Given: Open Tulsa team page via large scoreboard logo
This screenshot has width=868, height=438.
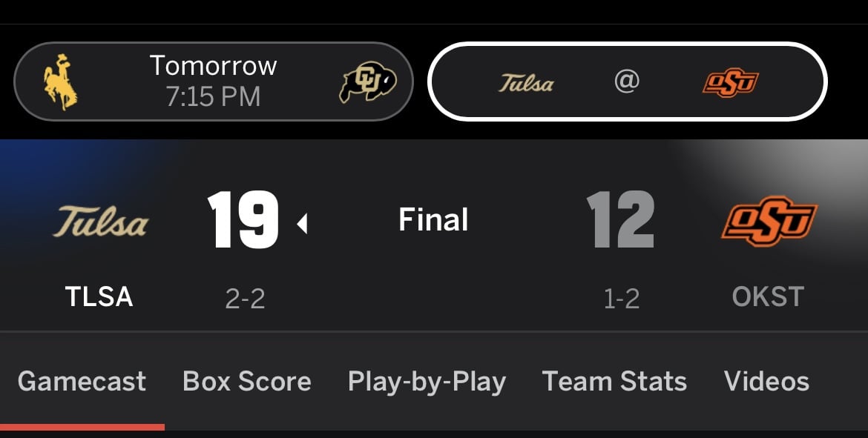Looking at the screenshot, I should 100,222.
